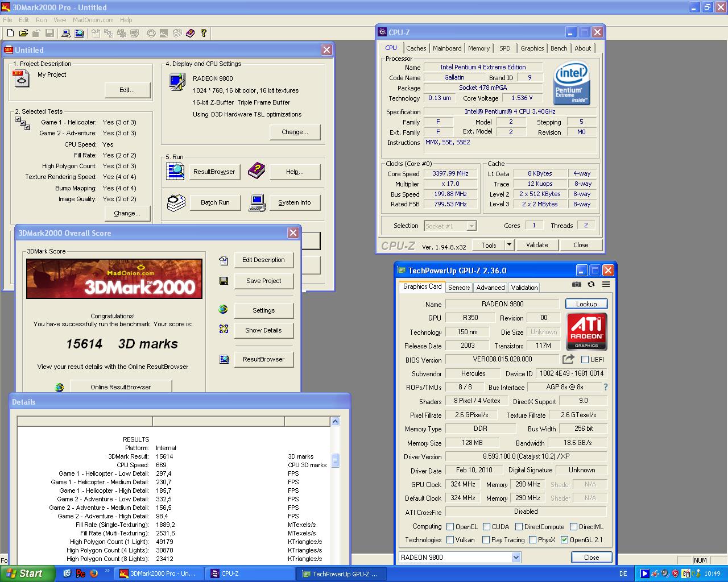Click the Details list scroll-up arrow

(336, 421)
